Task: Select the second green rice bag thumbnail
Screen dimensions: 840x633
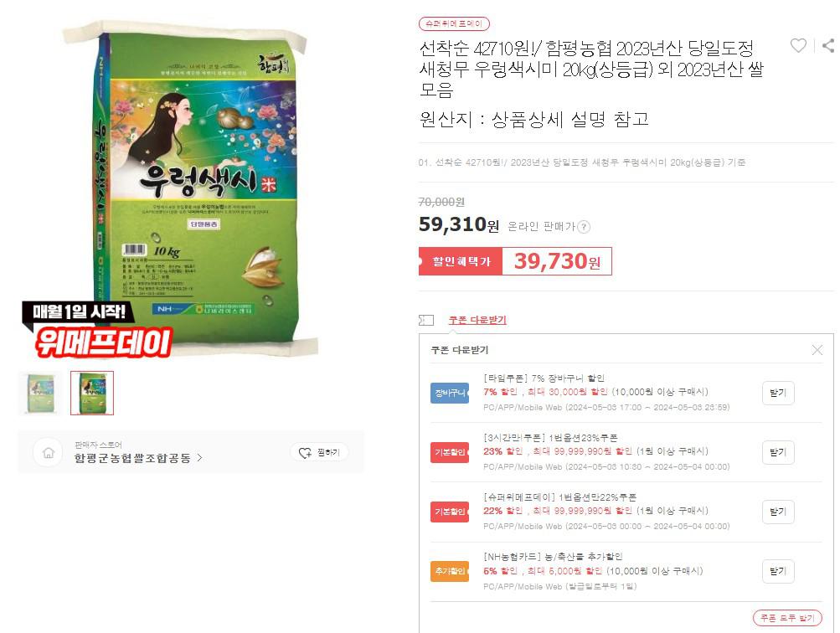Action: click(92, 393)
